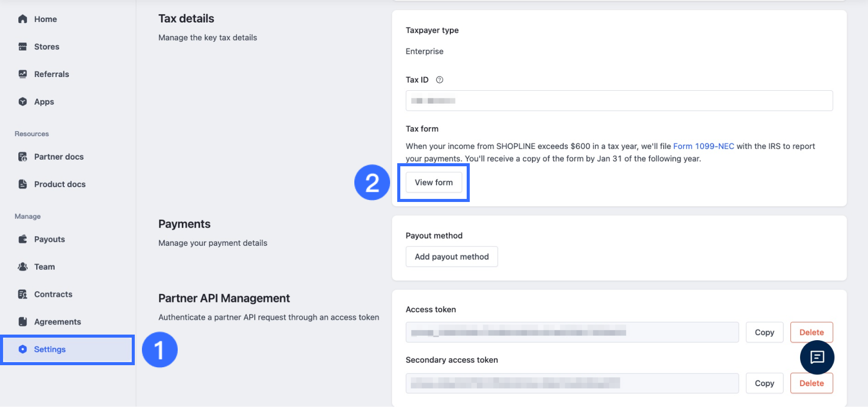
Task: Click Add payout method button
Action: [x=451, y=257]
